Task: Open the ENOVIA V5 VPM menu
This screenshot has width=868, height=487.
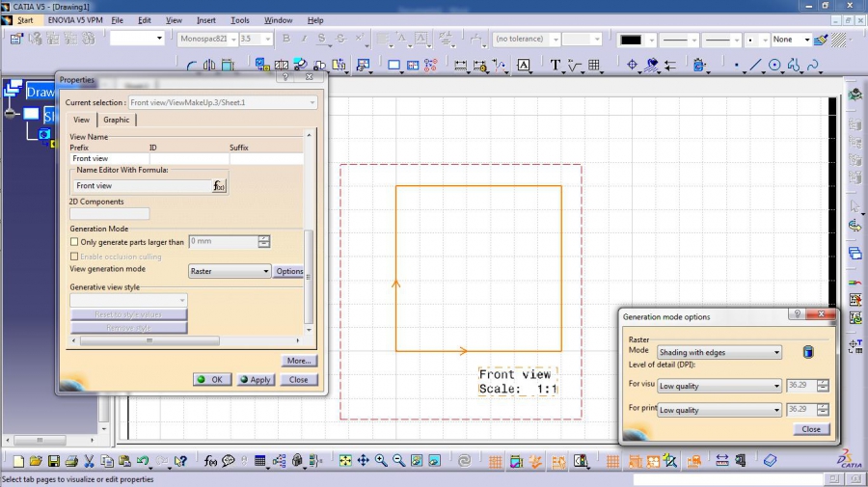Action: tap(75, 20)
